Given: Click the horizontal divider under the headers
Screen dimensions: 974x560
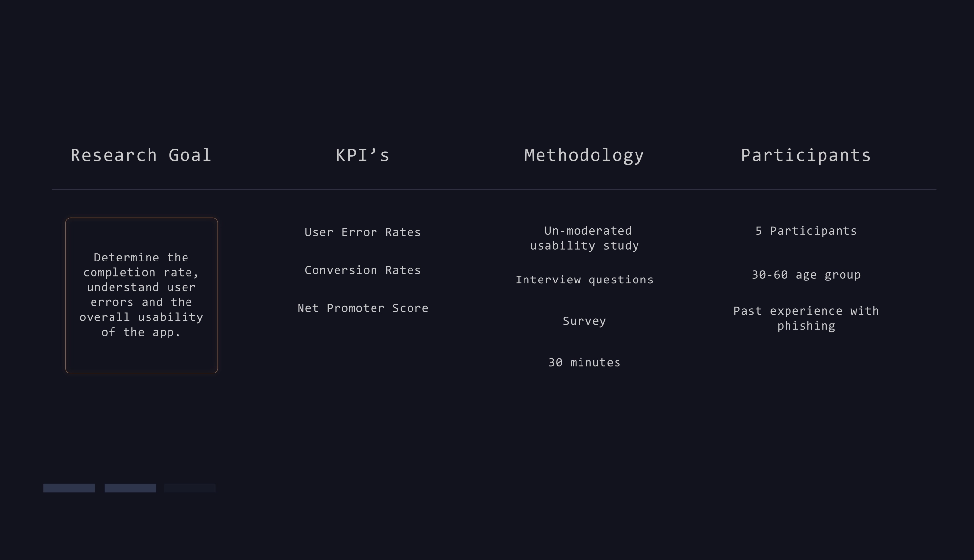Looking at the screenshot, I should point(487,189).
